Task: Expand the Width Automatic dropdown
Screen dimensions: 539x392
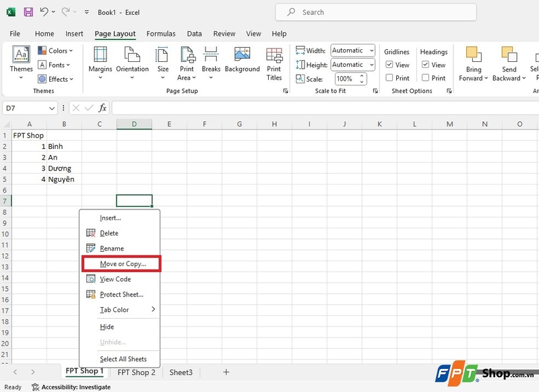Action: 372,51
